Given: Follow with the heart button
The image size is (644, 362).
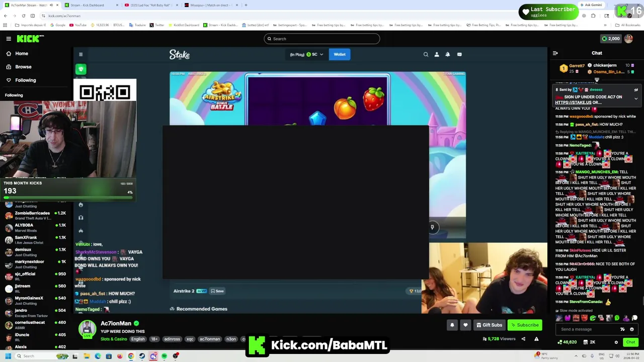Looking at the screenshot, I should tap(465, 325).
